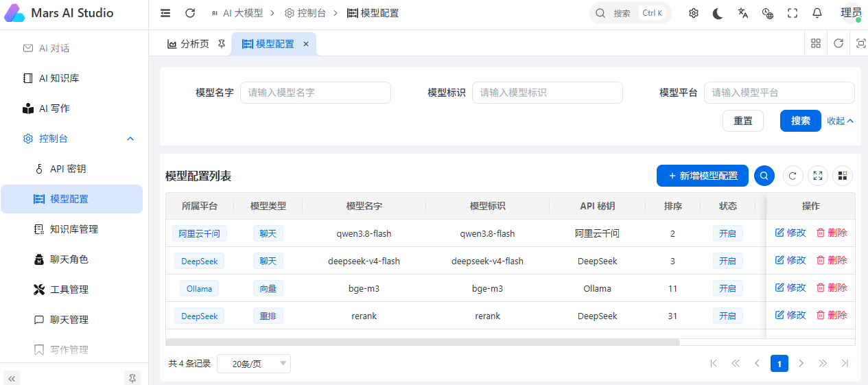Pin the sidebar with bottom pin icon
The height and width of the screenshot is (385, 868).
132,377
